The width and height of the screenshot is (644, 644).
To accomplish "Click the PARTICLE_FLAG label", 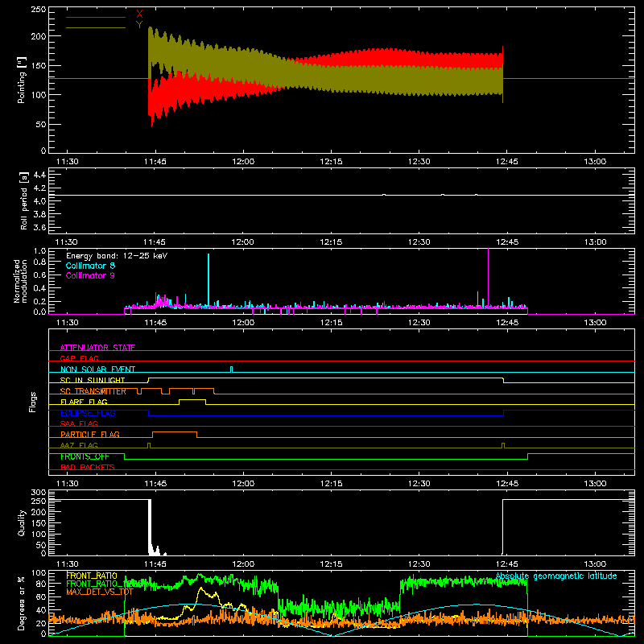I will coord(90,434).
